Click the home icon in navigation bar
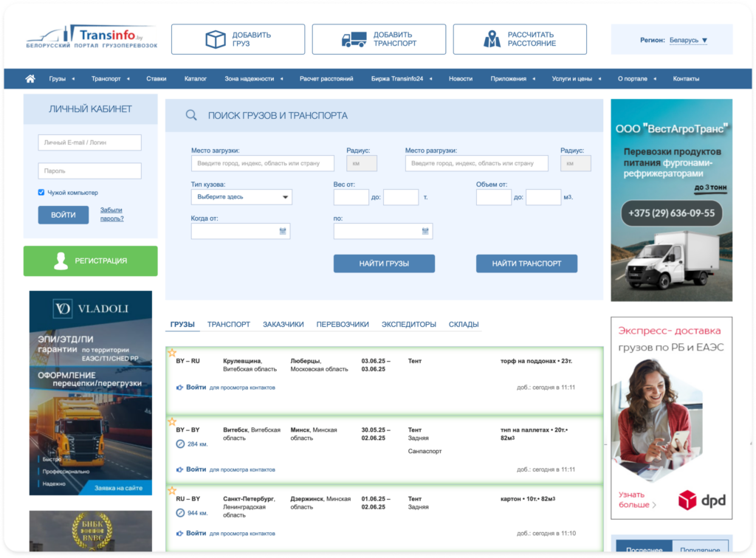756x558 pixels. coord(30,79)
